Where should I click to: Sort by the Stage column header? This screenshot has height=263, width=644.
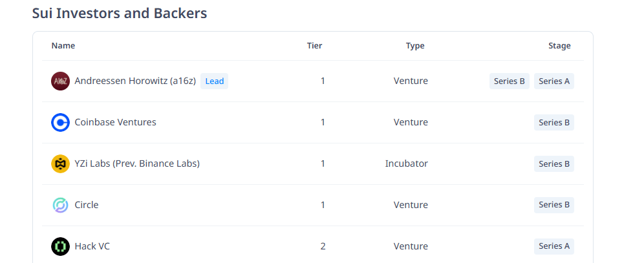(559, 46)
